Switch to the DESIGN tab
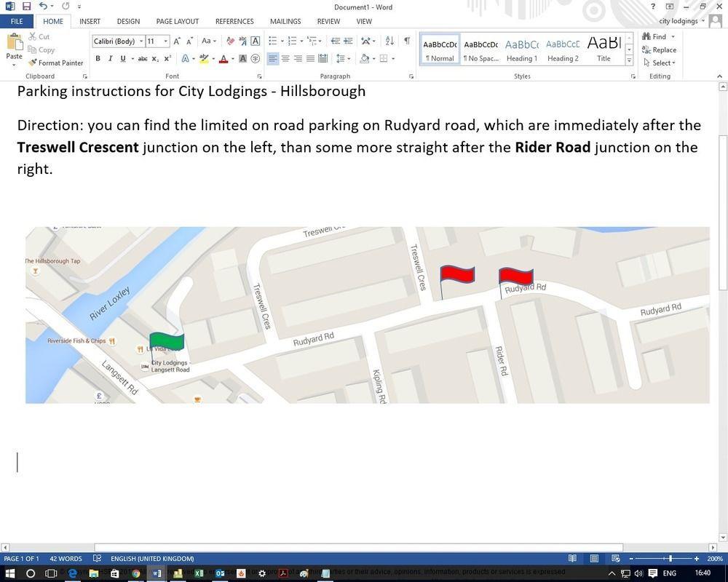This screenshot has height=582, width=728. click(128, 21)
